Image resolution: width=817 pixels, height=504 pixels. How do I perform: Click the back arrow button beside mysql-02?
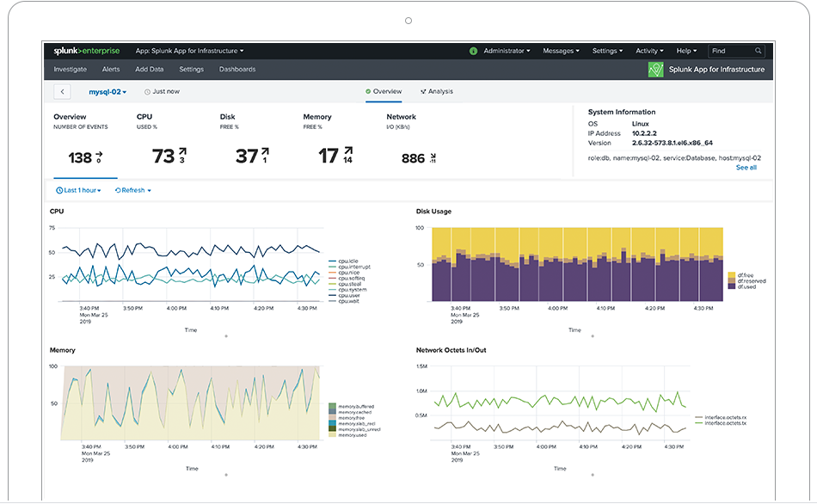click(63, 91)
